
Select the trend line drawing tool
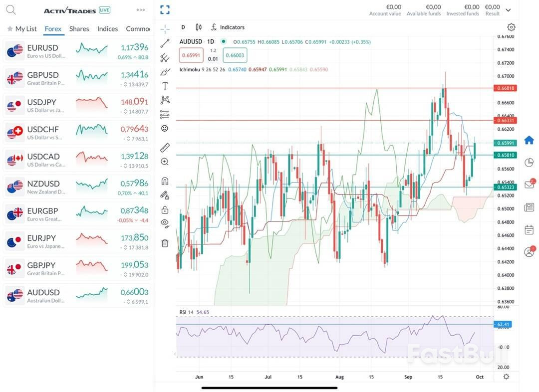(x=165, y=43)
